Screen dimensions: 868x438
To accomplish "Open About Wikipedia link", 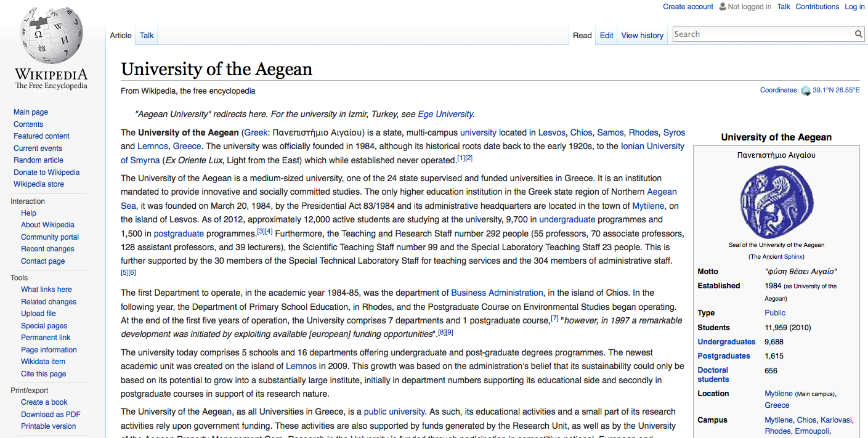I will 47,225.
